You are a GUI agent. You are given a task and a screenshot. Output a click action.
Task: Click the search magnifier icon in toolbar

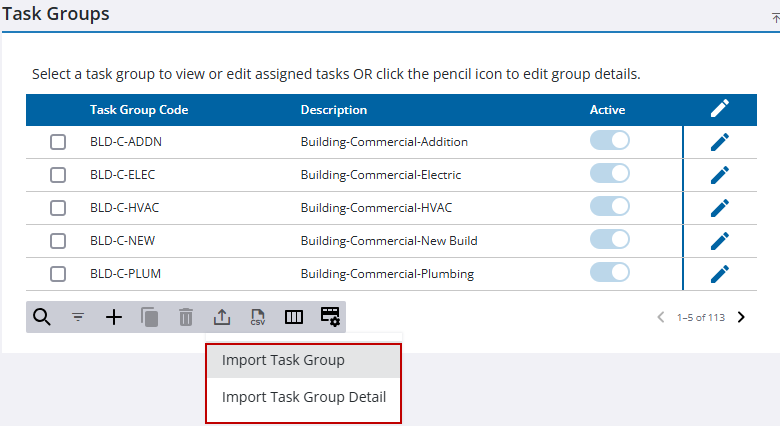point(42,317)
